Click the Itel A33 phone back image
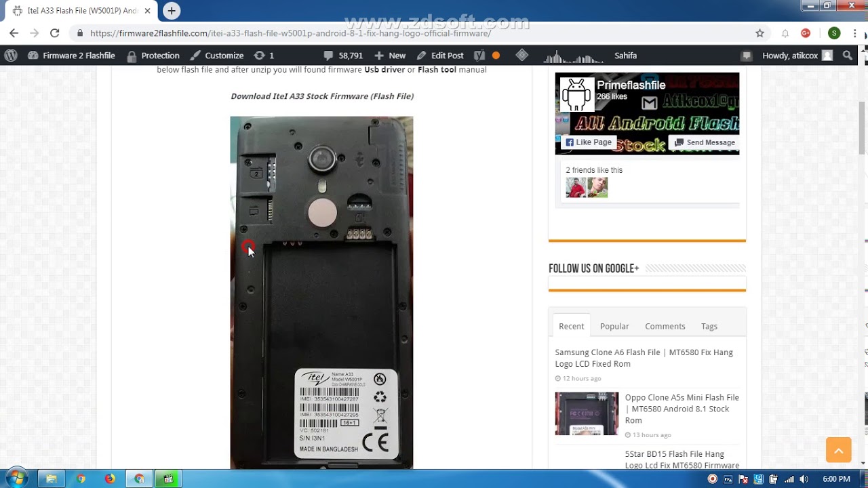The width and height of the screenshot is (868, 488). [321, 292]
